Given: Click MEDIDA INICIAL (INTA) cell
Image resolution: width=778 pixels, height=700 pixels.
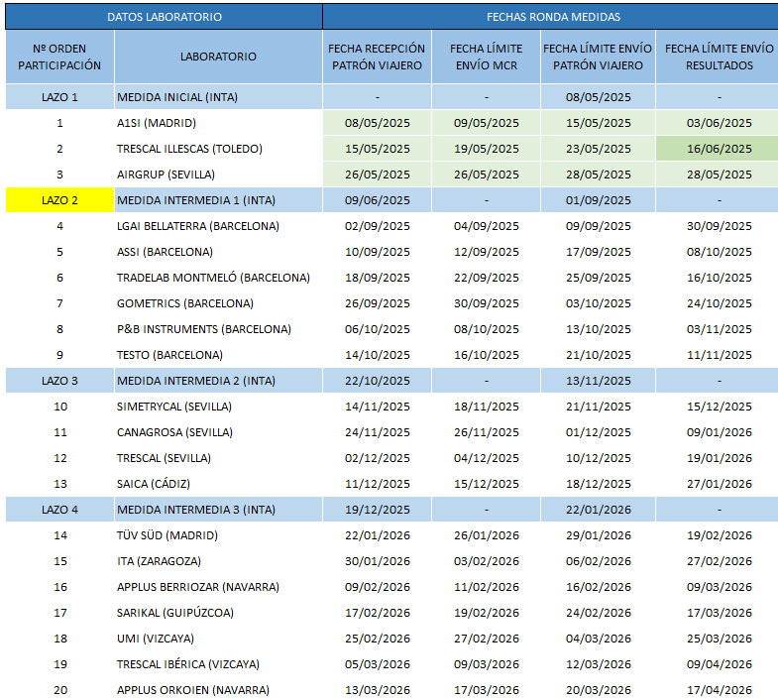Looking at the screenshot, I should pos(218,97).
